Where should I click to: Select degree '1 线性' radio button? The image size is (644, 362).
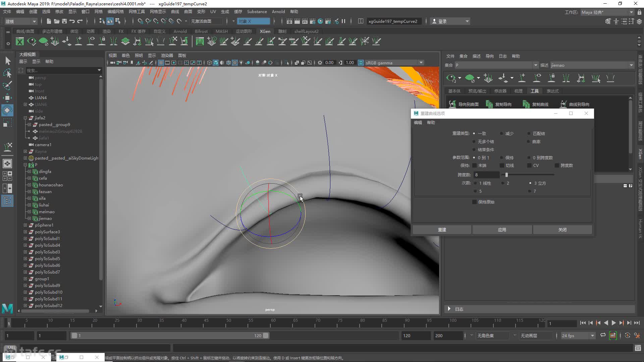[x=475, y=183]
